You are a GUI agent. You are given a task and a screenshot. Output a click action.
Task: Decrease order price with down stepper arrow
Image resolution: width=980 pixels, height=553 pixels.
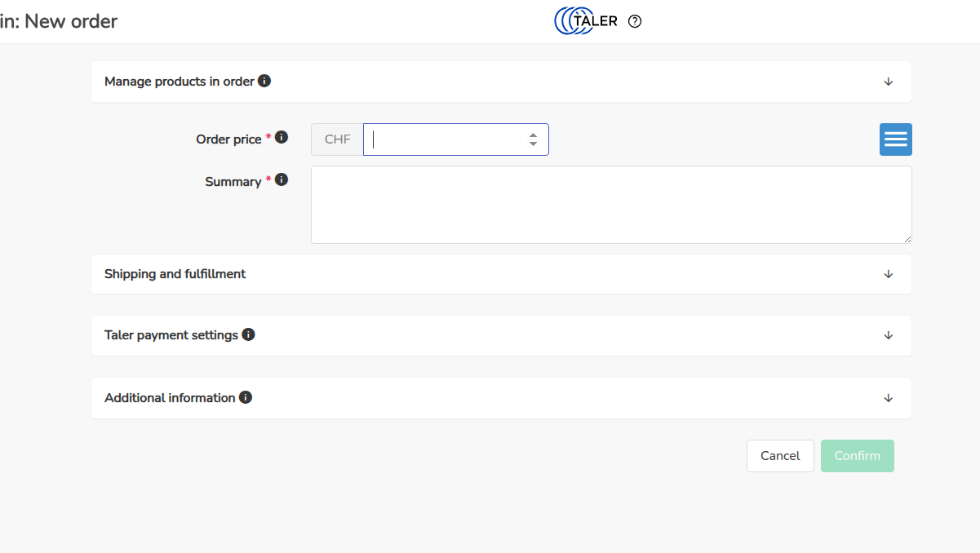click(x=533, y=144)
